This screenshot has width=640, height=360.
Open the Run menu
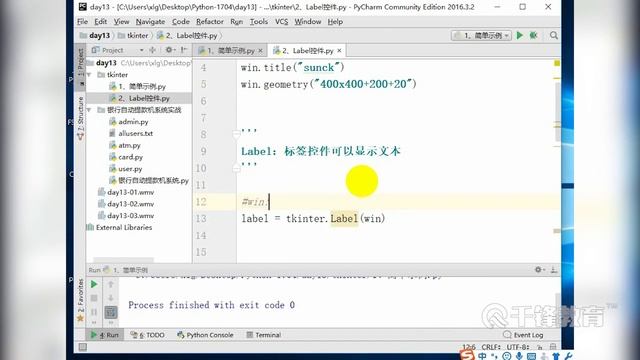(x=236, y=22)
